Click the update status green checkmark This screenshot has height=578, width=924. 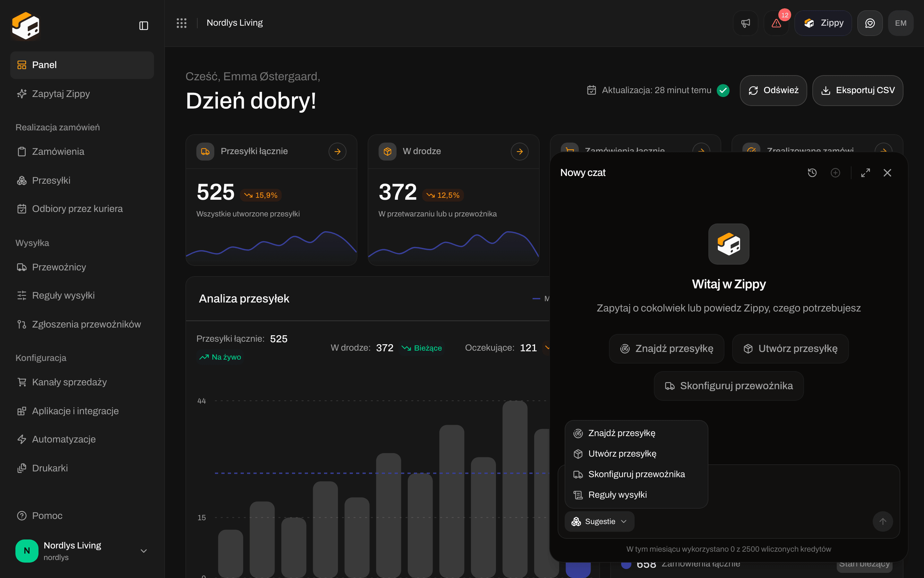tap(723, 90)
